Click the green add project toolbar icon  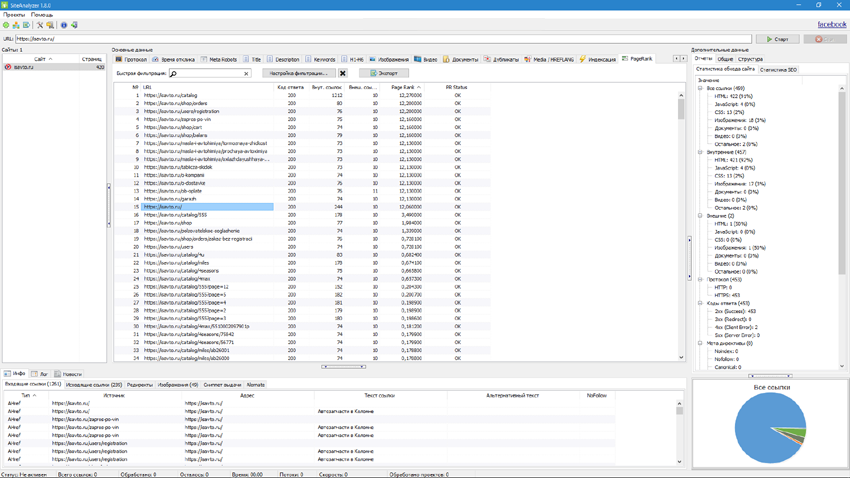point(6,25)
